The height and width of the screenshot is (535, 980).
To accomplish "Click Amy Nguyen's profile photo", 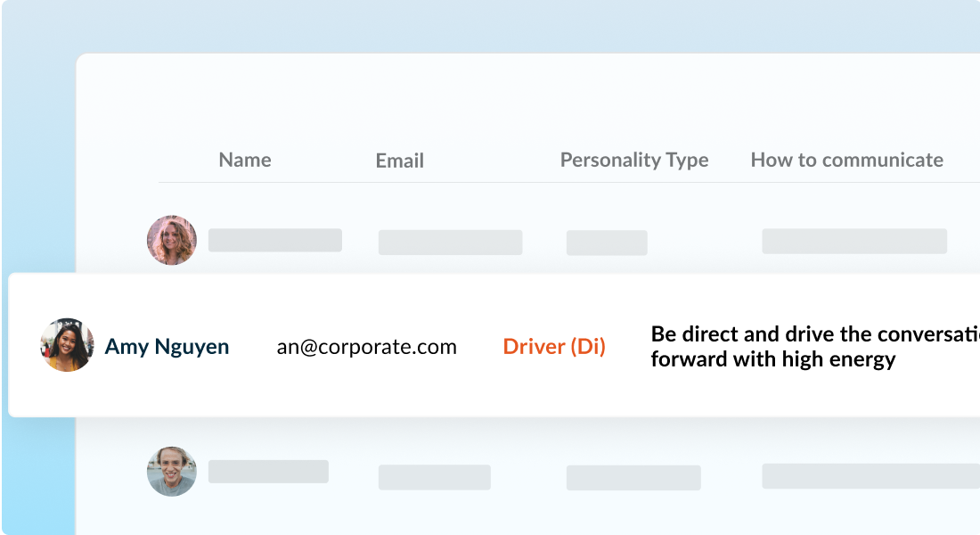I will coord(67,345).
